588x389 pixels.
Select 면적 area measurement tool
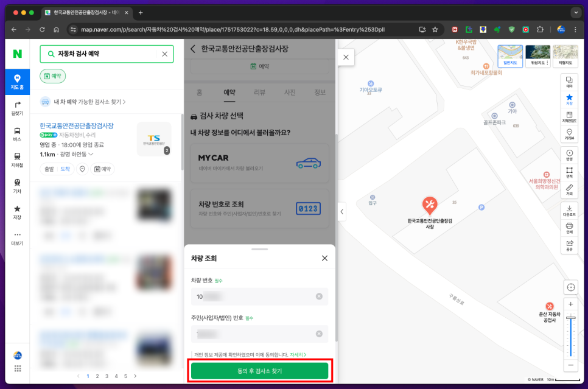click(x=569, y=172)
